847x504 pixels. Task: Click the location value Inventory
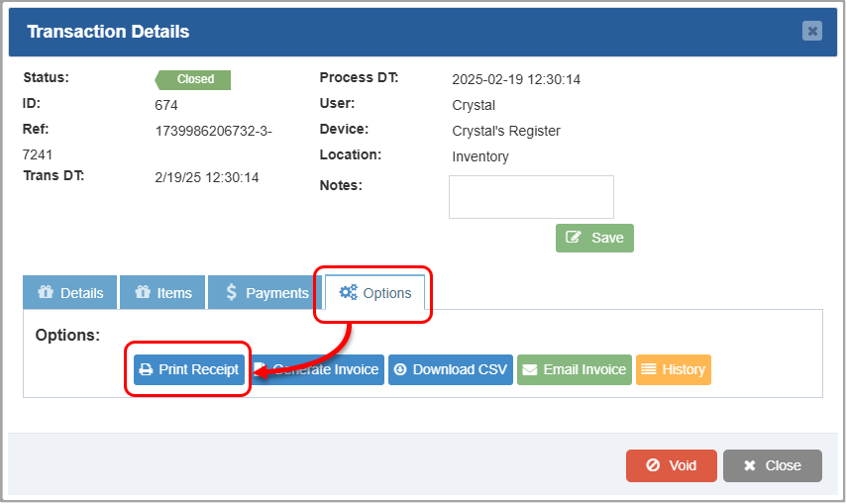tap(480, 156)
